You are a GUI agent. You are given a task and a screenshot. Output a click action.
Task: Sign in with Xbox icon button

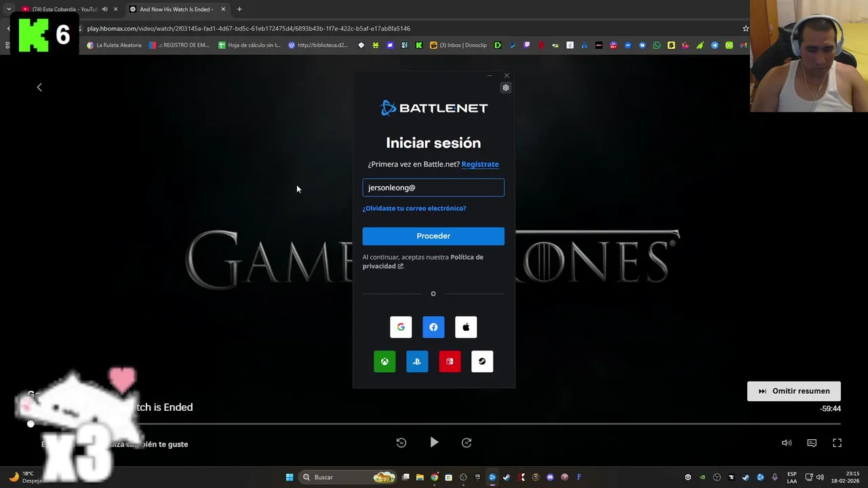point(384,361)
